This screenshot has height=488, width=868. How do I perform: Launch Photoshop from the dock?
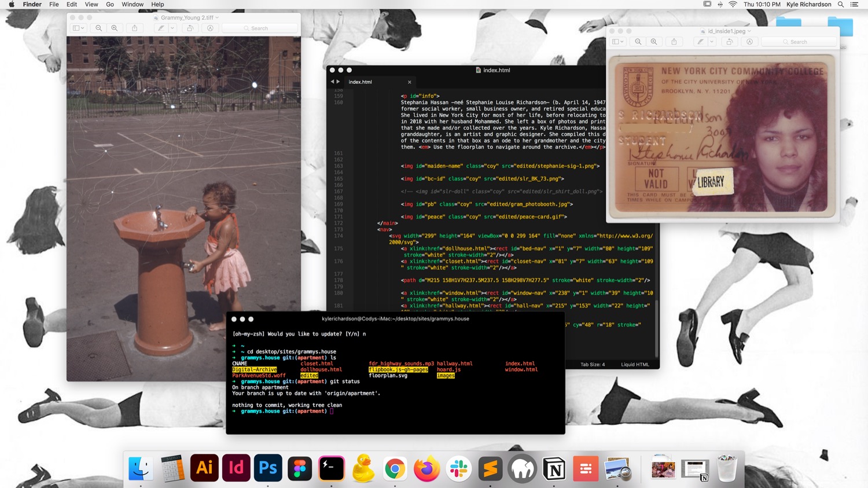pyautogui.click(x=268, y=468)
